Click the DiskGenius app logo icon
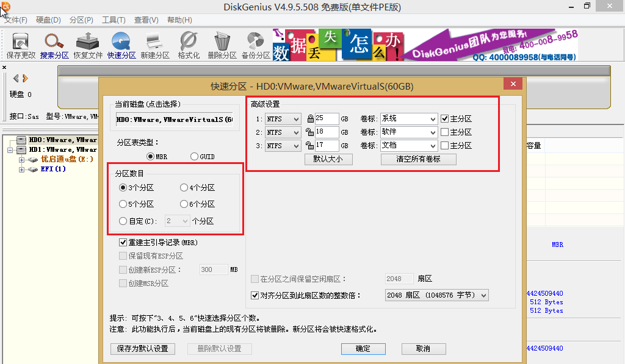 coord(5,6)
